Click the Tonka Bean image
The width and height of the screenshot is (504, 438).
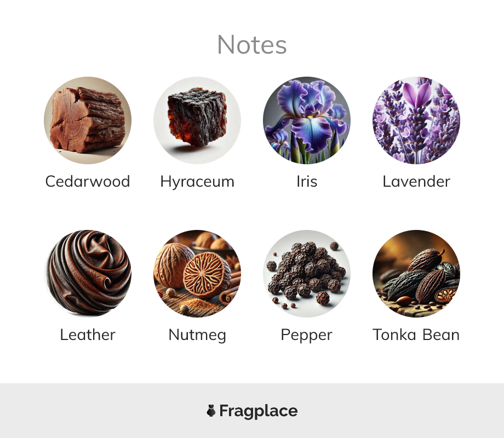[416, 273]
